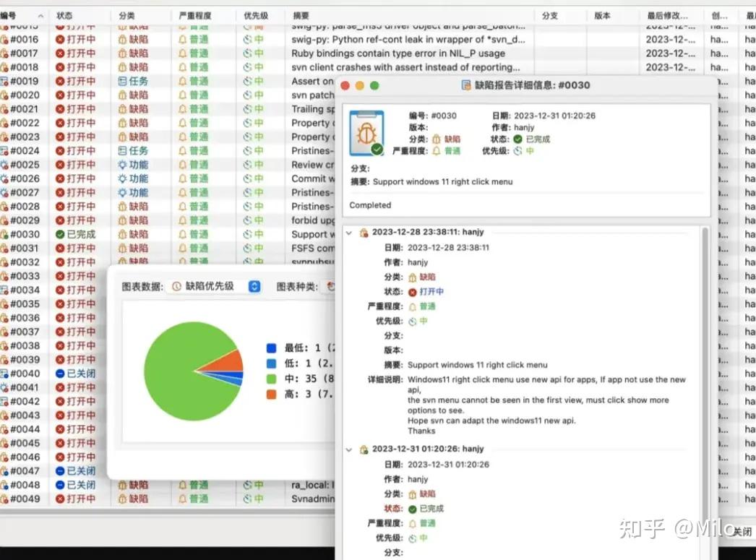Collapse the 2023-12-28 history entry
Screen dimensions: 756x560
[x=349, y=232]
